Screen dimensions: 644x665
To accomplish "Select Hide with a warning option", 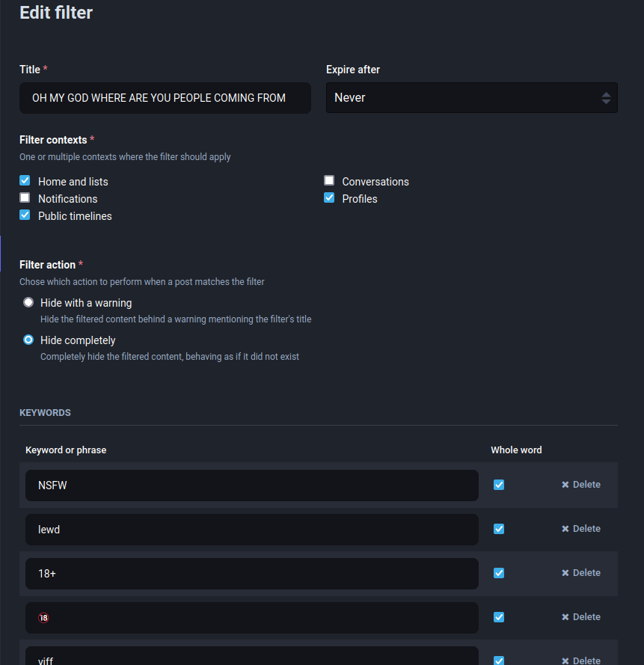I will (x=28, y=303).
